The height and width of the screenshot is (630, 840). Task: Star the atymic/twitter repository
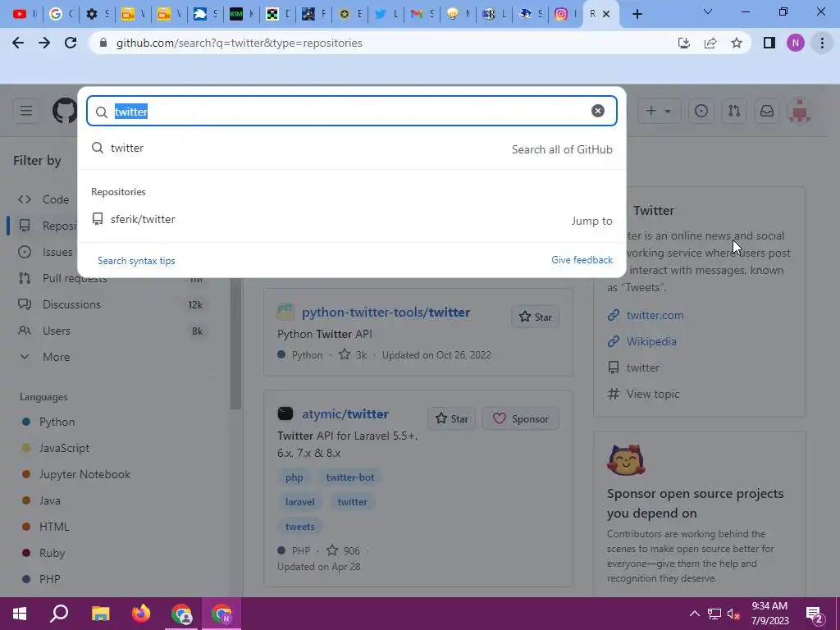coord(452,419)
